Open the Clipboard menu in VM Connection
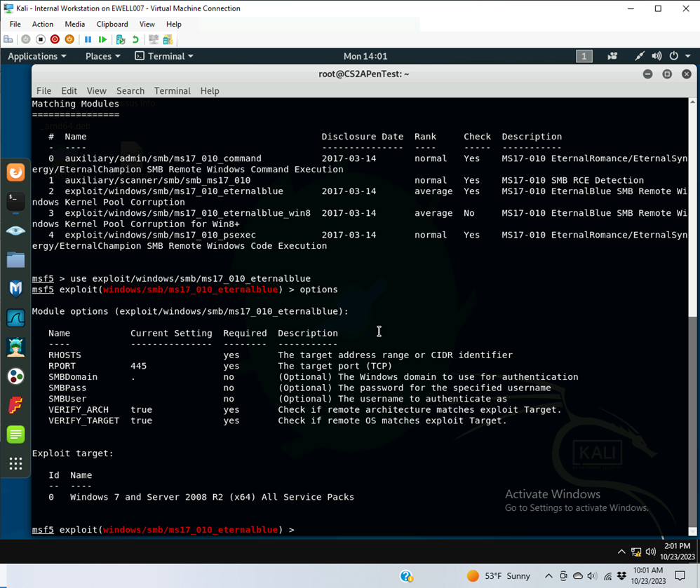Screen dimensions: 700x588 [112, 24]
